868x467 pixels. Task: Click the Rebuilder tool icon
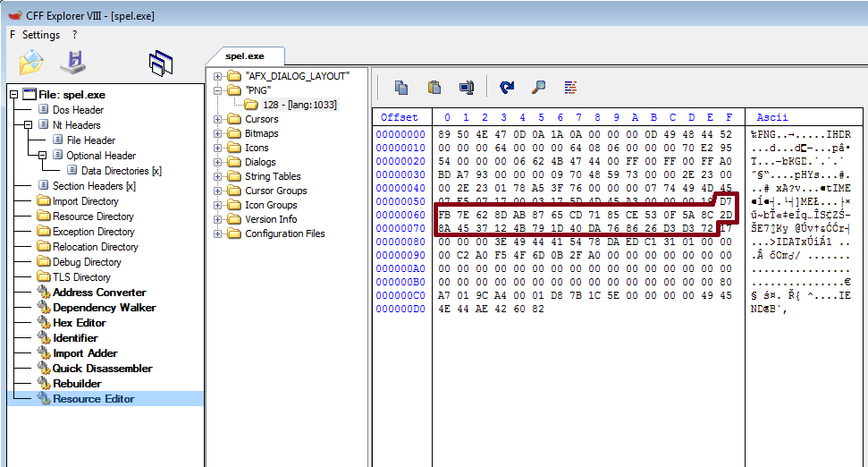44,383
